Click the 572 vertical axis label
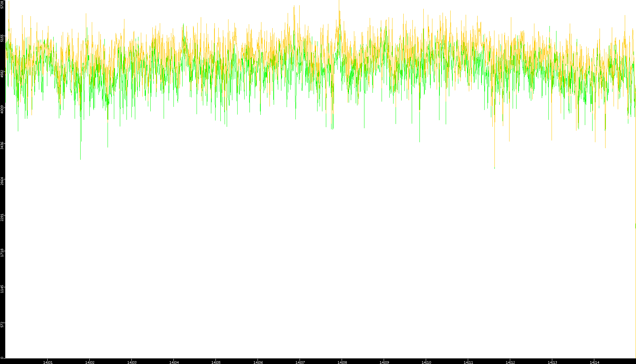 (x=2, y=324)
